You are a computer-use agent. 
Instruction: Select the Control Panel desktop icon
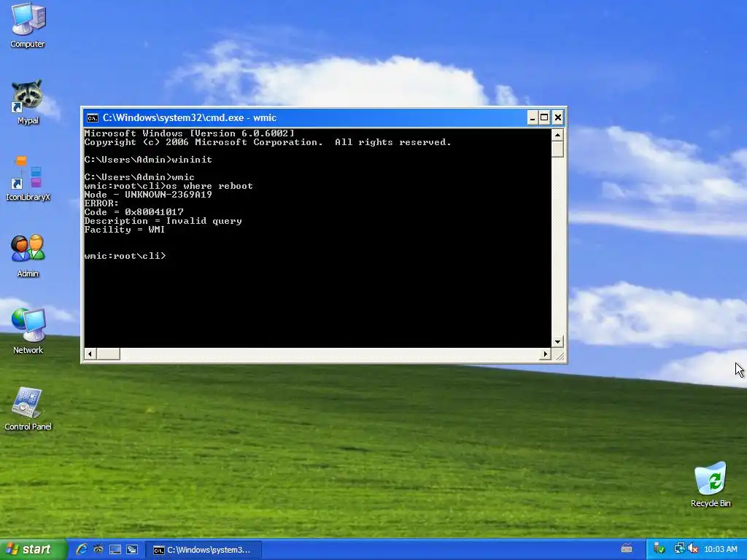coord(28,408)
